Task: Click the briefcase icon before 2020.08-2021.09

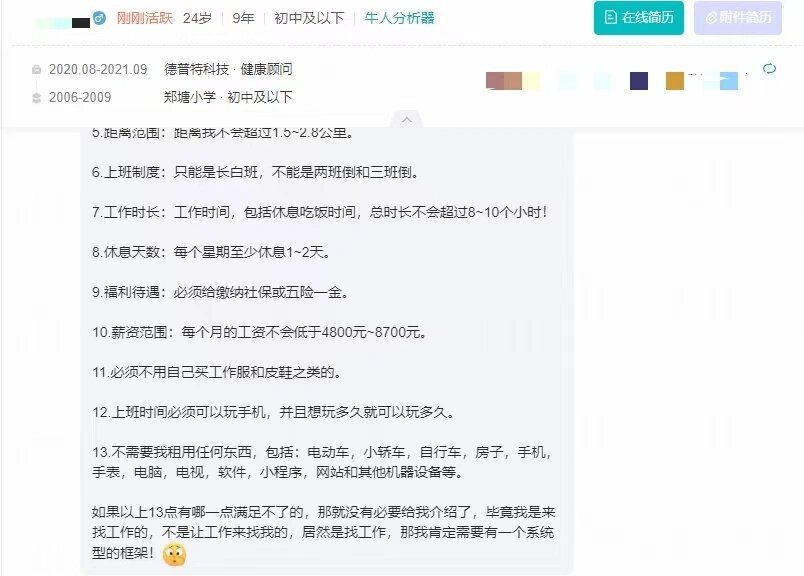Action: [36, 70]
